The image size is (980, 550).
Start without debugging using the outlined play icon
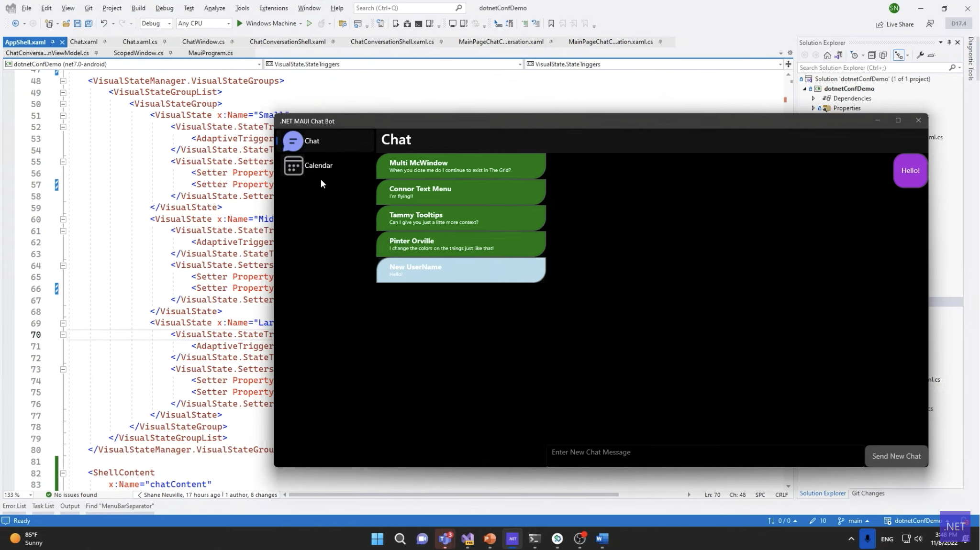309,23
